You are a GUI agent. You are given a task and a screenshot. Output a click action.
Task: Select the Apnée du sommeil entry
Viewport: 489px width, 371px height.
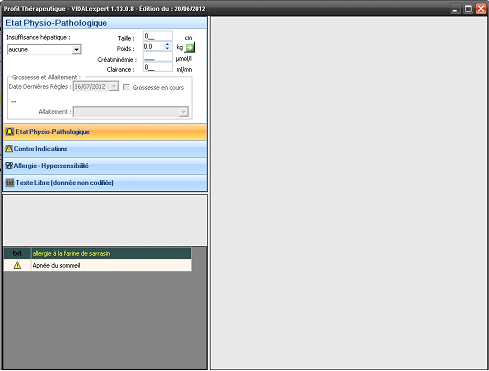[x=97, y=265]
